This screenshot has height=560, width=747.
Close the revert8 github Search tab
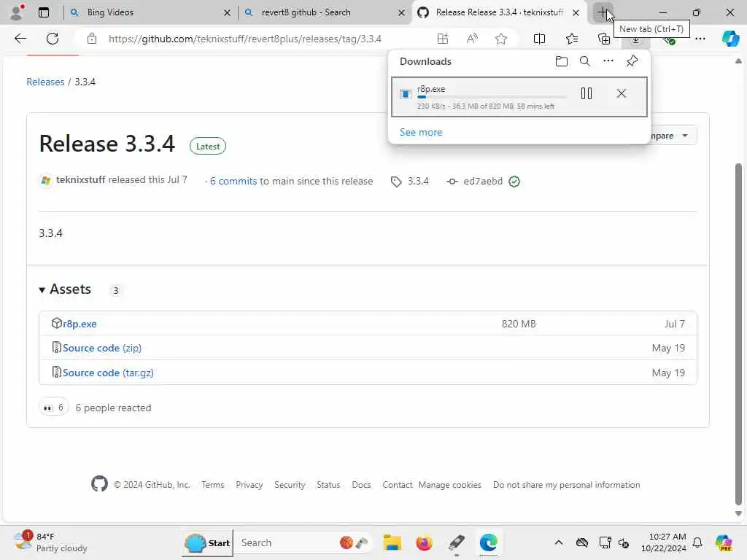click(402, 13)
